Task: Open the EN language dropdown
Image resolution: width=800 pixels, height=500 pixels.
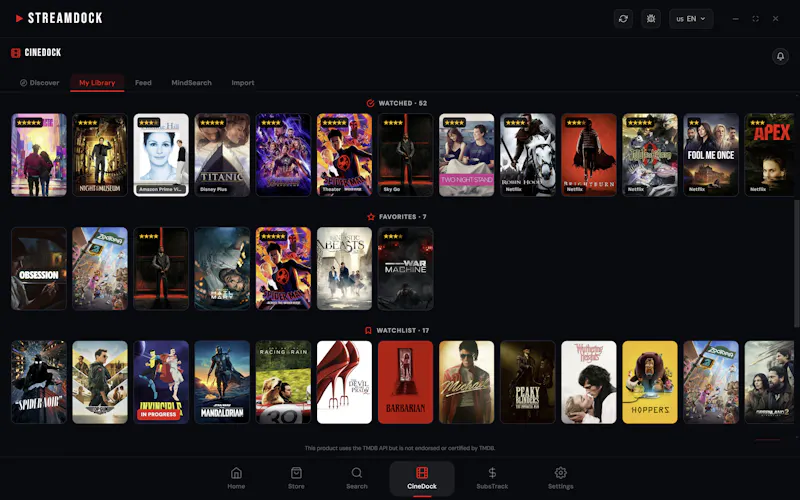Action: click(x=691, y=19)
